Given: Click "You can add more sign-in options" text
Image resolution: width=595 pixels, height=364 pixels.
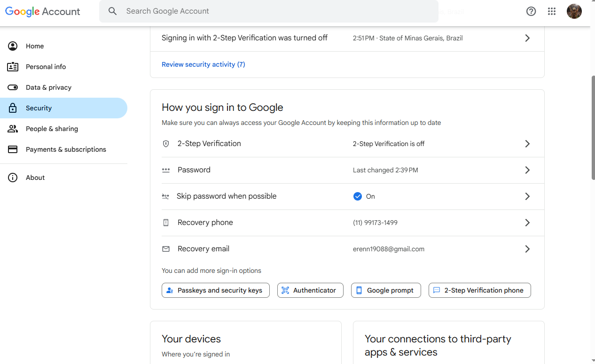Looking at the screenshot, I should coord(211,271).
